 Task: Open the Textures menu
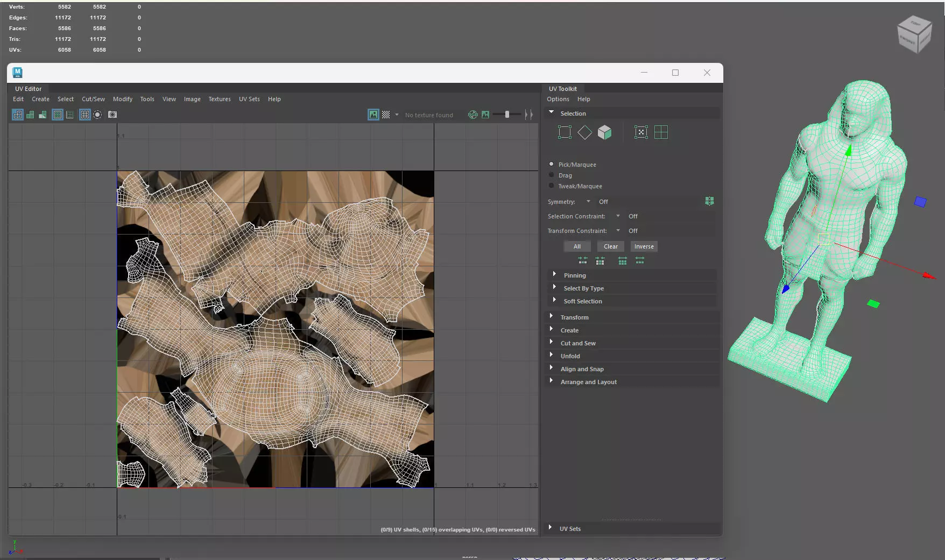tap(220, 99)
